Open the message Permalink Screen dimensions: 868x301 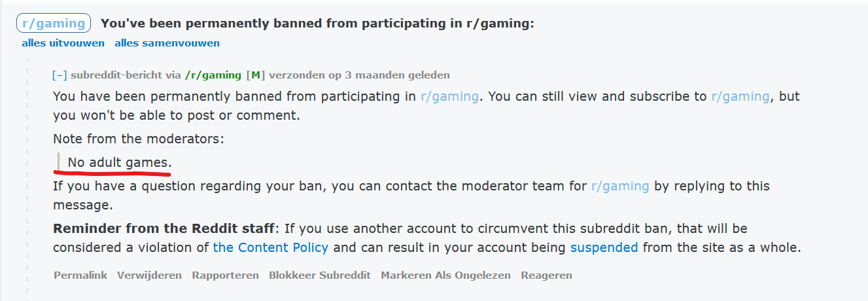pos(80,275)
